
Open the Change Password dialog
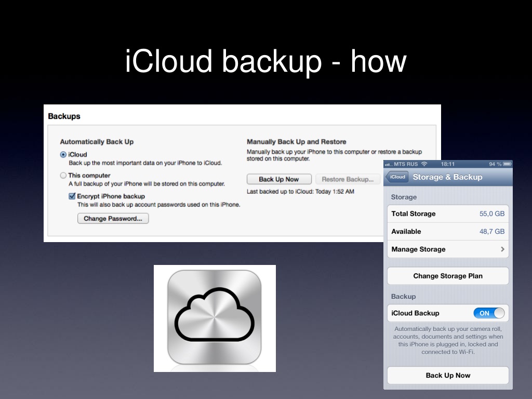point(113,219)
